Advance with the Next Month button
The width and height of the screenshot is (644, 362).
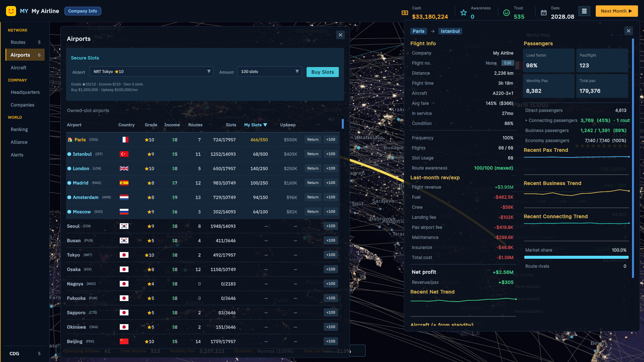coord(616,11)
